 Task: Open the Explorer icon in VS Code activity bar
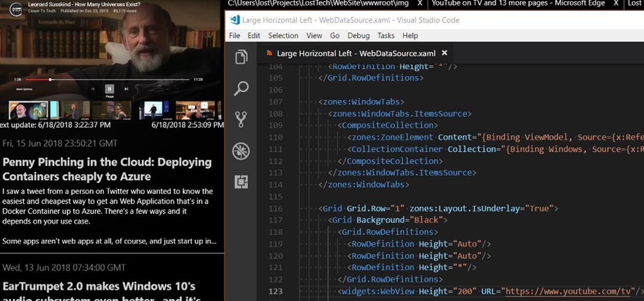tap(241, 57)
